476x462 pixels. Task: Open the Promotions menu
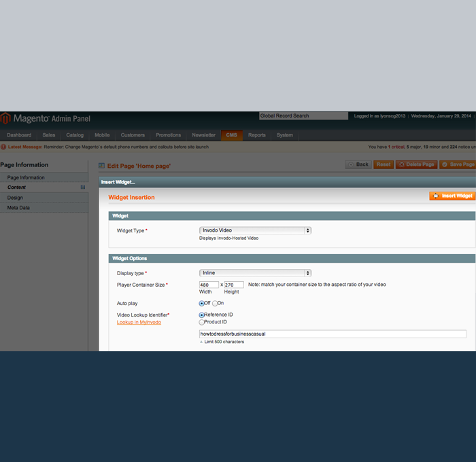[x=168, y=135]
